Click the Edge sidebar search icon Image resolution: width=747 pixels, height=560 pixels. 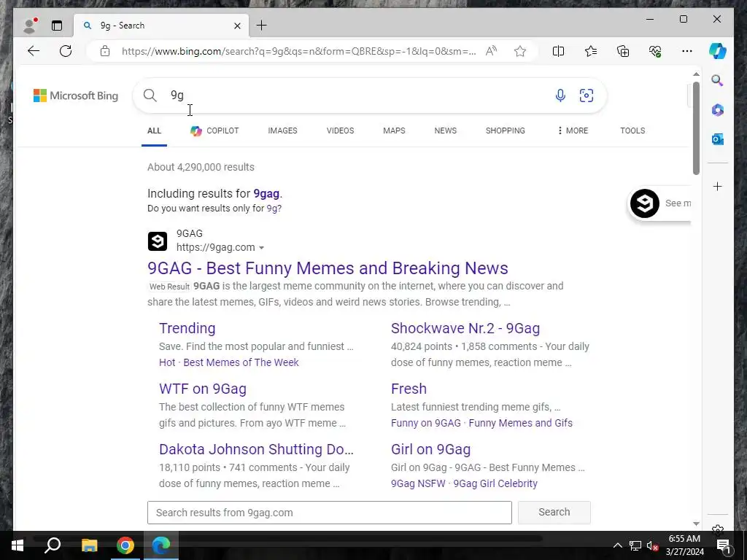click(718, 80)
